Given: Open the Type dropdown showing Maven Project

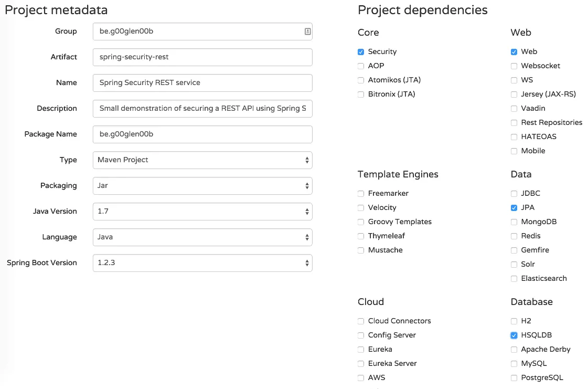Looking at the screenshot, I should coord(202,160).
